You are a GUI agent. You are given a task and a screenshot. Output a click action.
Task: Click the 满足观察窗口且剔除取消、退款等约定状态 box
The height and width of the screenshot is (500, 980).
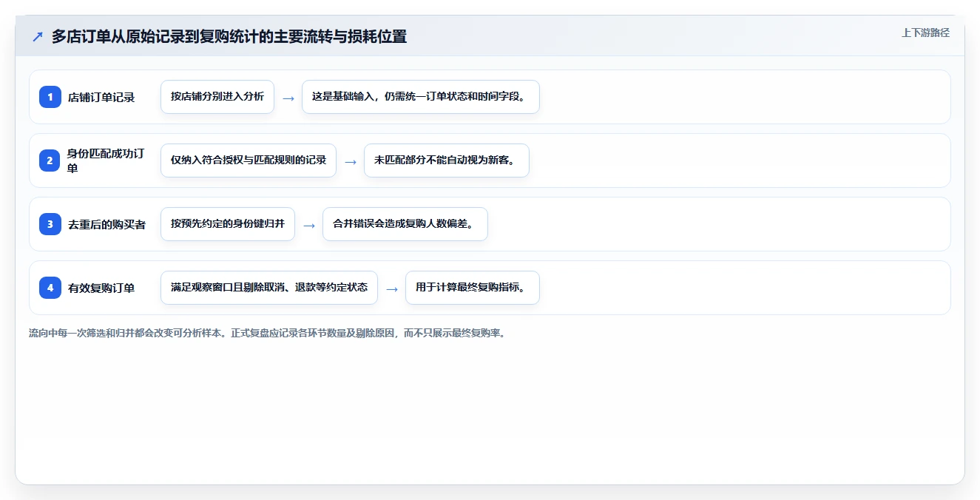click(x=269, y=288)
